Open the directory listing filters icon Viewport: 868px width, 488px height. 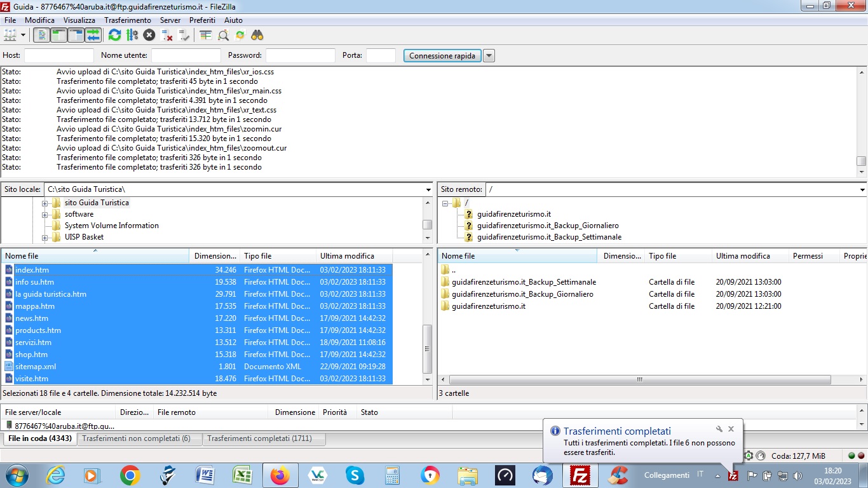point(205,35)
